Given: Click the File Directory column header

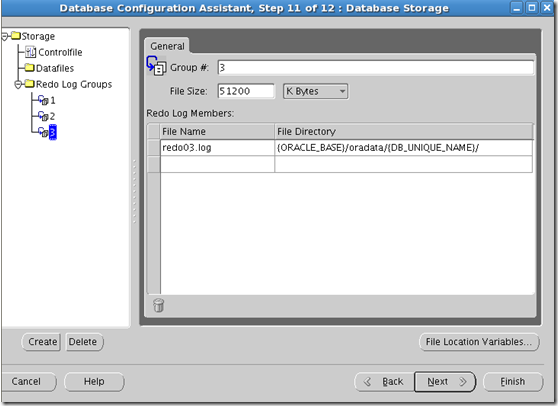Looking at the screenshot, I should click(x=404, y=132).
